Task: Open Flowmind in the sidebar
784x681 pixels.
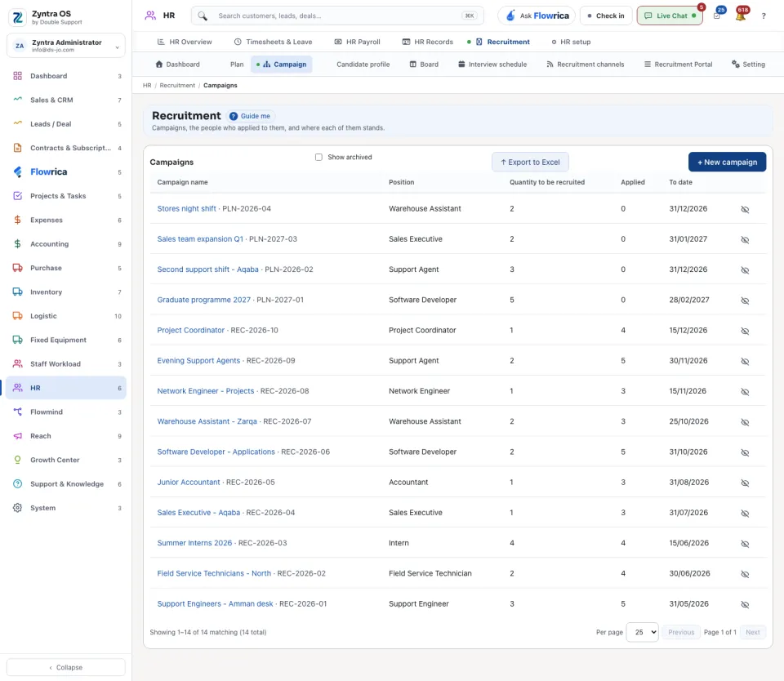Action: (66, 412)
